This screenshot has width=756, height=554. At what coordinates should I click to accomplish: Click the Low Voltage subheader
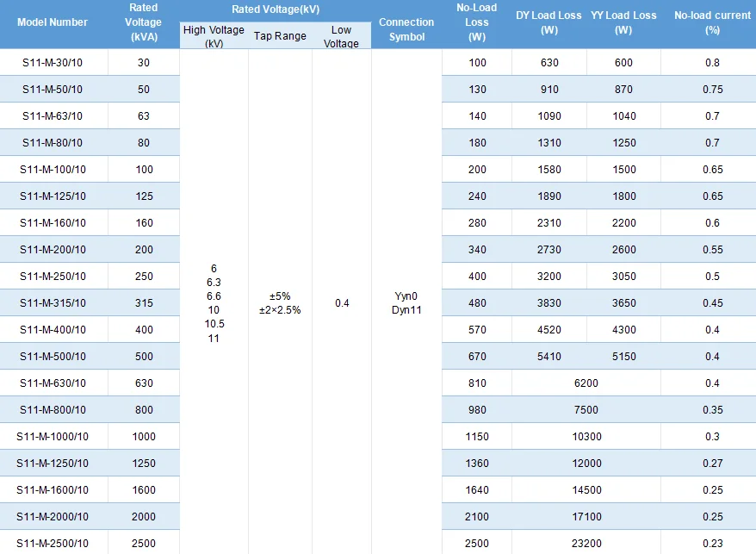(x=341, y=36)
